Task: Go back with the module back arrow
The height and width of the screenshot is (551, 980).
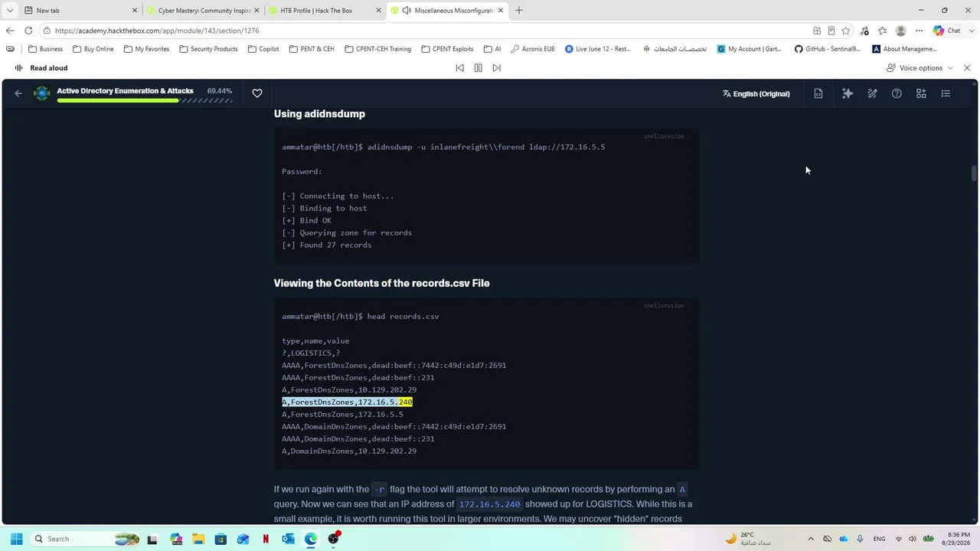Action: (18, 93)
